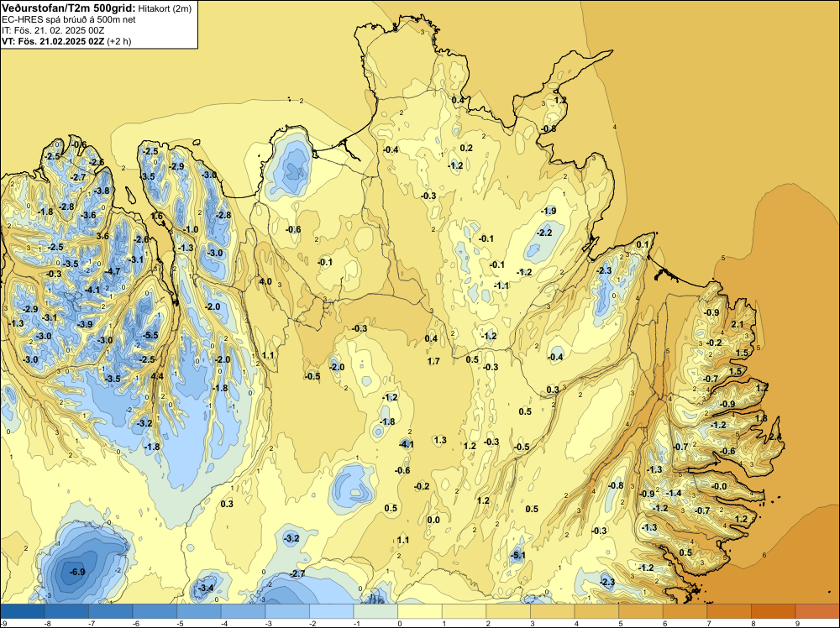The height and width of the screenshot is (628, 840).
Task: Click the 2.1 temperature value on the map
Action: 738,324
